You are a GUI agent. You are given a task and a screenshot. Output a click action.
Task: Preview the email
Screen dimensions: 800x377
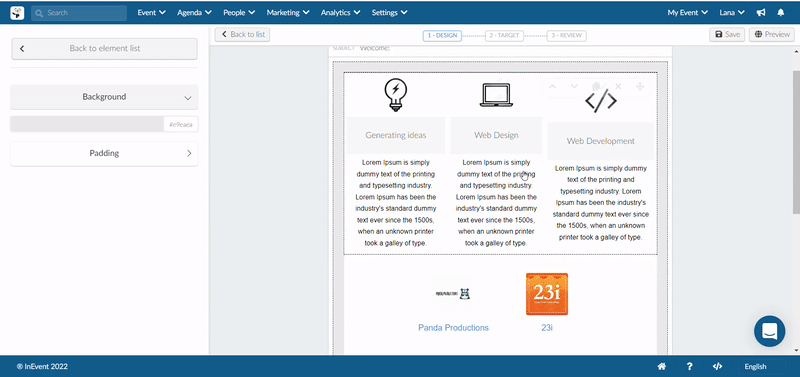tap(771, 35)
